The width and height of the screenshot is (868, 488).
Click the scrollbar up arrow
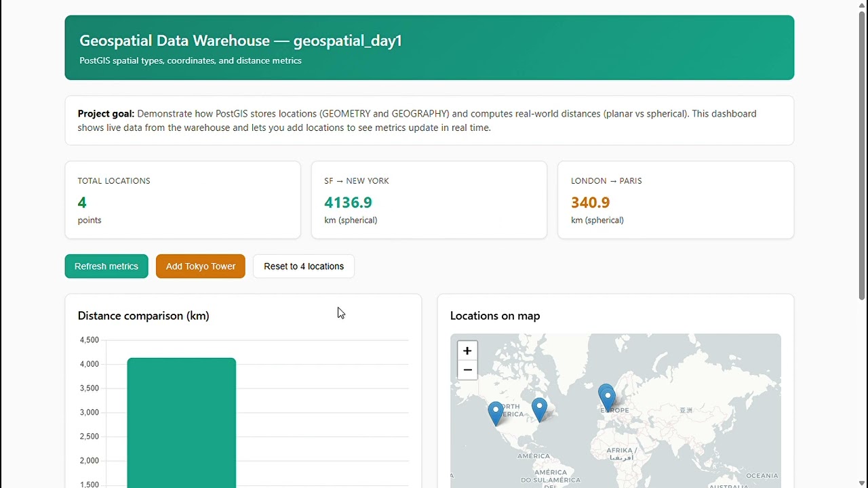coord(862,5)
